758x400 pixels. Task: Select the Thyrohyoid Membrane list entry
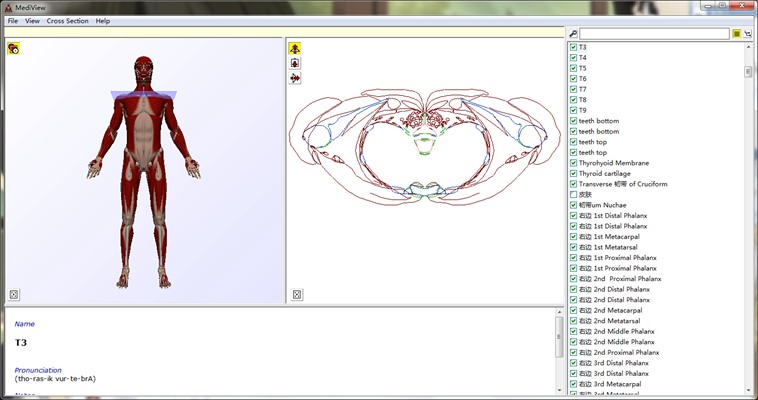coord(613,163)
